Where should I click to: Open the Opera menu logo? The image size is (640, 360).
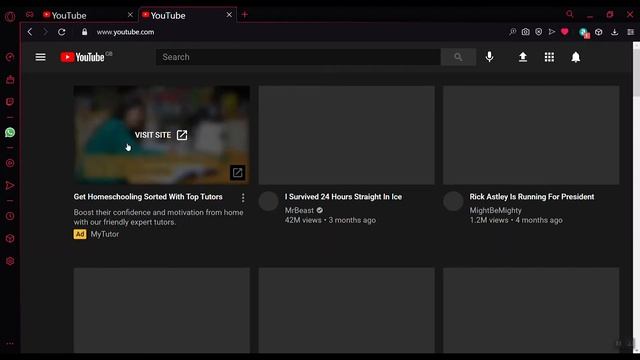point(10,16)
